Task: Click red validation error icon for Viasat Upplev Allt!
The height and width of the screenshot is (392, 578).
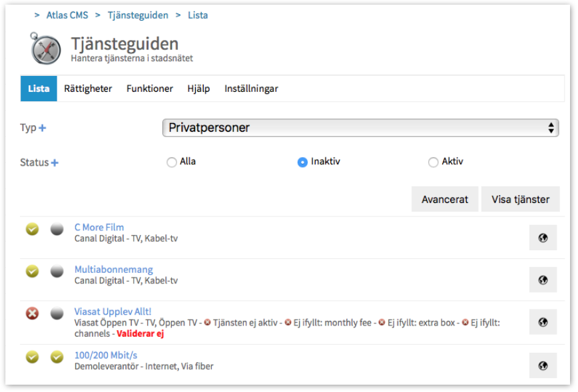Action: pyautogui.click(x=32, y=313)
